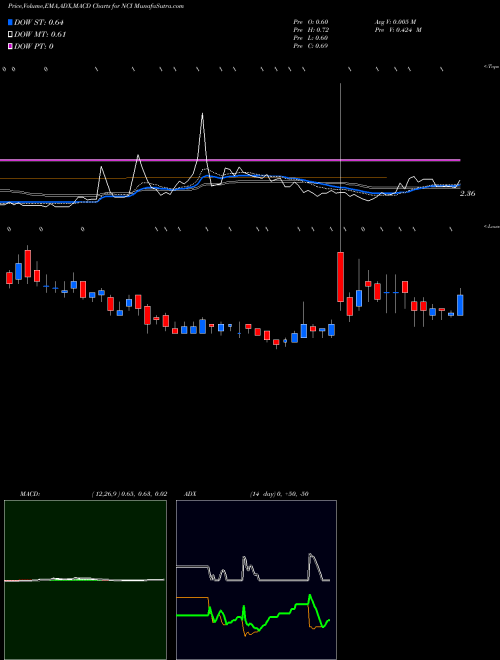
Task: Select the 'DOW MT: 0.61' legend text
Action: coord(40,35)
